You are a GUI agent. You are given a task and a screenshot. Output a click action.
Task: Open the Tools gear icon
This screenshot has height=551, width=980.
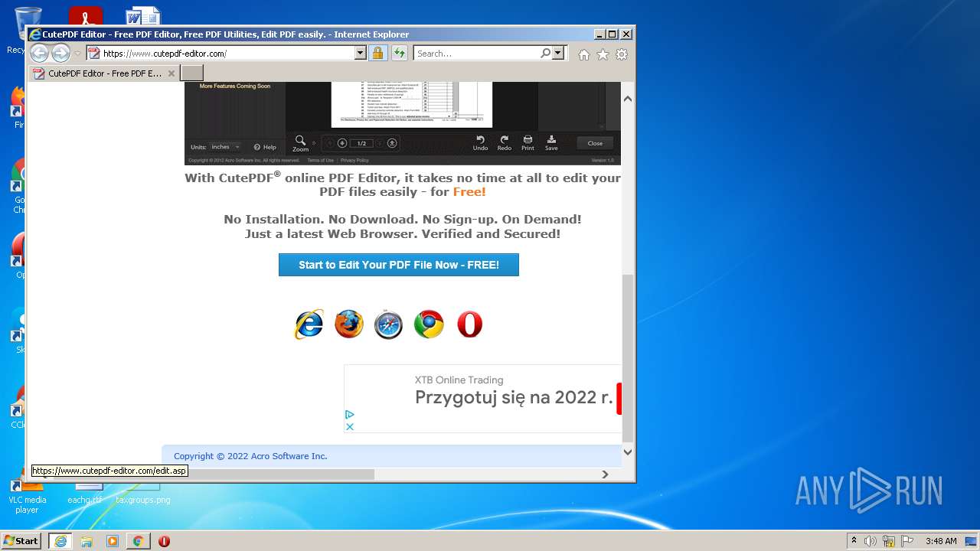(622, 54)
